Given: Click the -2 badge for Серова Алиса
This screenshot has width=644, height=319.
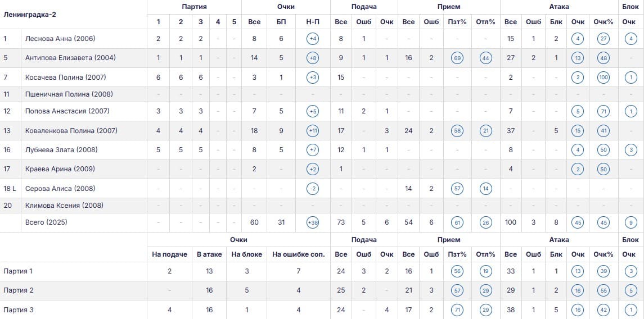Looking at the screenshot, I should (313, 189).
